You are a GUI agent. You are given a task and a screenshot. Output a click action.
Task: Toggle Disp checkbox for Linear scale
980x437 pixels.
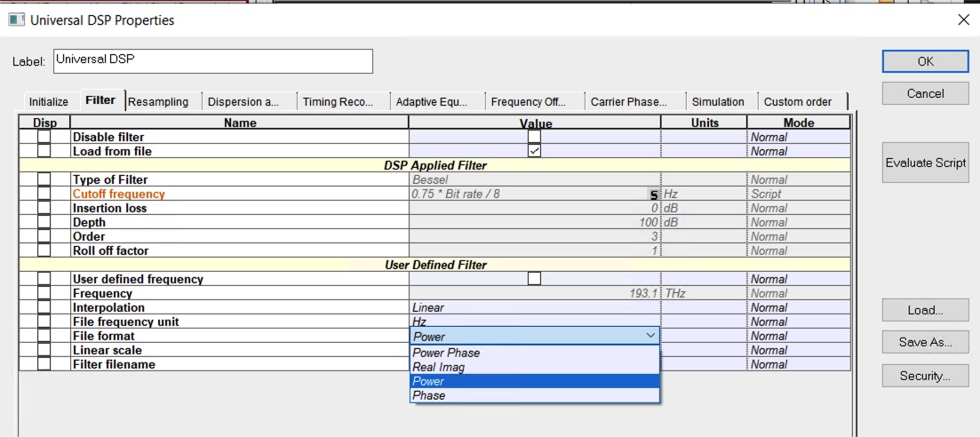[44, 350]
